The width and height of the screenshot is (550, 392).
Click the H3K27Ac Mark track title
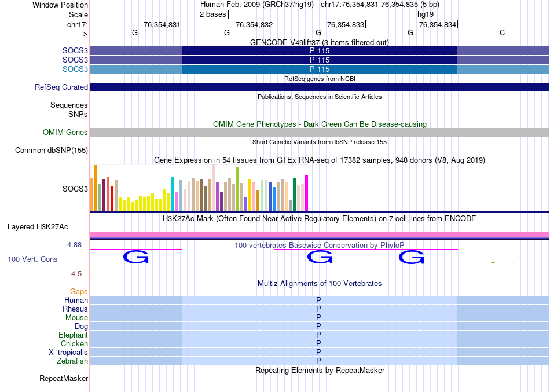(319, 219)
